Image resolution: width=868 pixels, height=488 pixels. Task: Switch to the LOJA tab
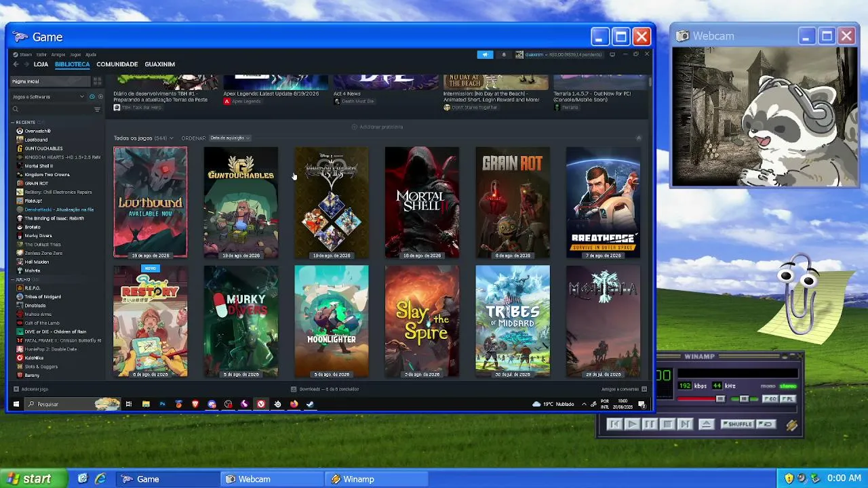[x=41, y=64]
